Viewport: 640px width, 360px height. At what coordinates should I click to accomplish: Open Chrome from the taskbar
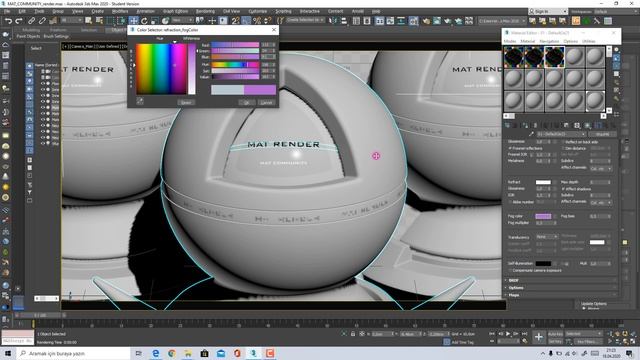[172, 353]
